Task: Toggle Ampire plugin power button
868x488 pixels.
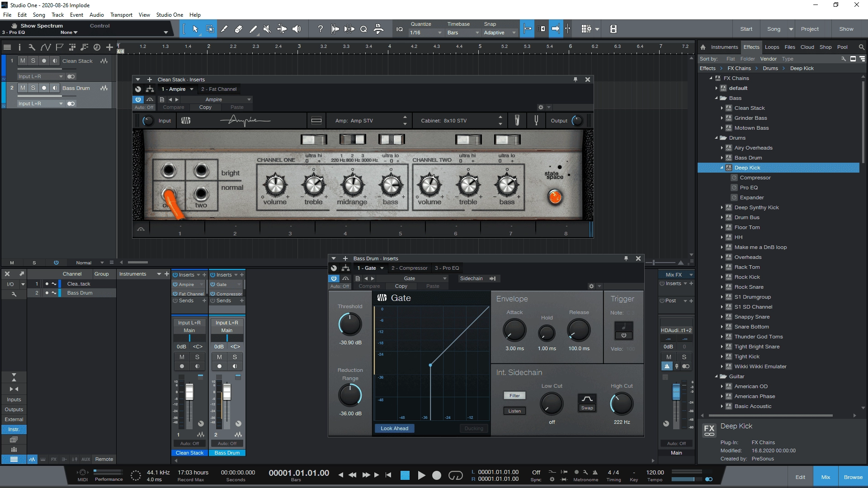Action: 138,99
